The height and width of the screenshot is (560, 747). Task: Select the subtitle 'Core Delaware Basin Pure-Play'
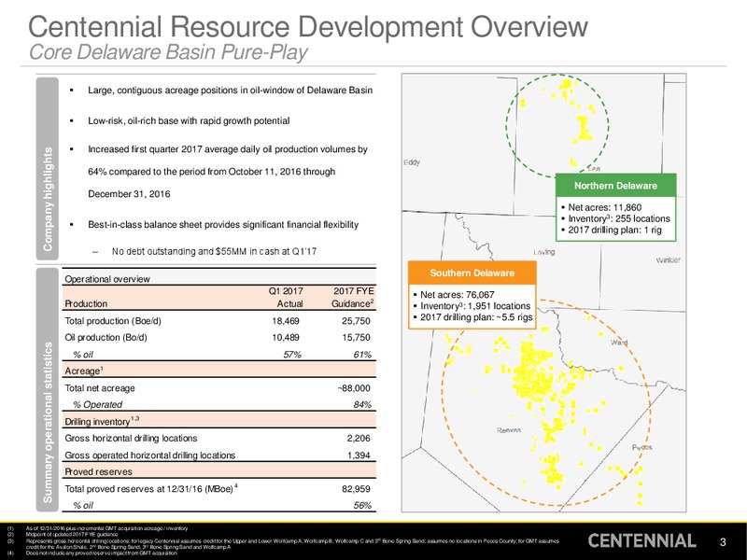[168, 52]
